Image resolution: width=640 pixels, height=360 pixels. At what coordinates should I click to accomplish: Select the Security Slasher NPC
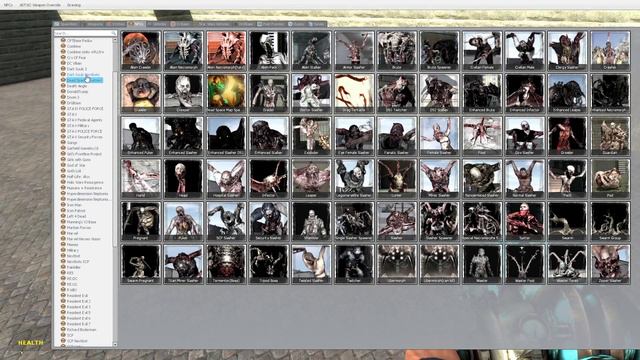269,221
